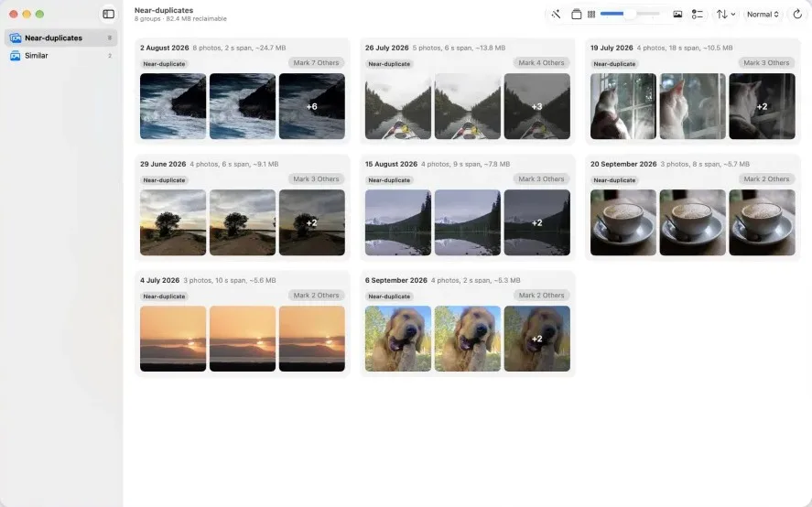Select Similar in the sidebar
This screenshot has width=812, height=507.
coord(61,56)
